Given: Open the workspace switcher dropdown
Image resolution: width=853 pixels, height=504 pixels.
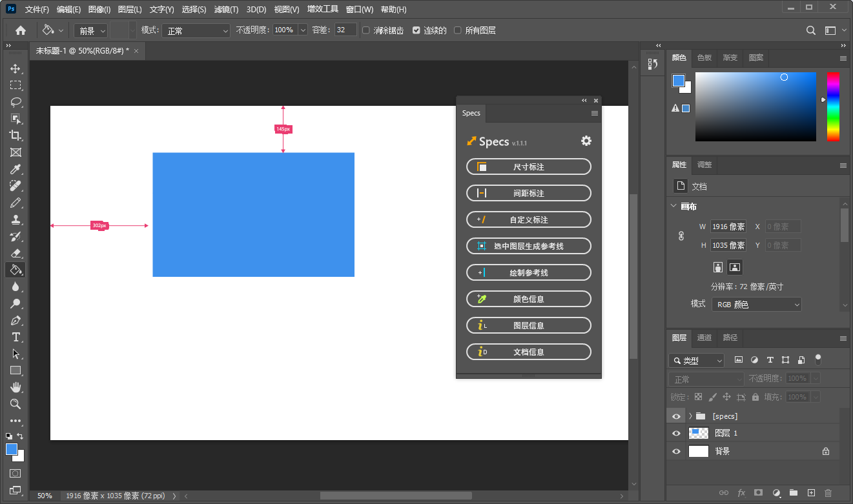Looking at the screenshot, I should 835,30.
